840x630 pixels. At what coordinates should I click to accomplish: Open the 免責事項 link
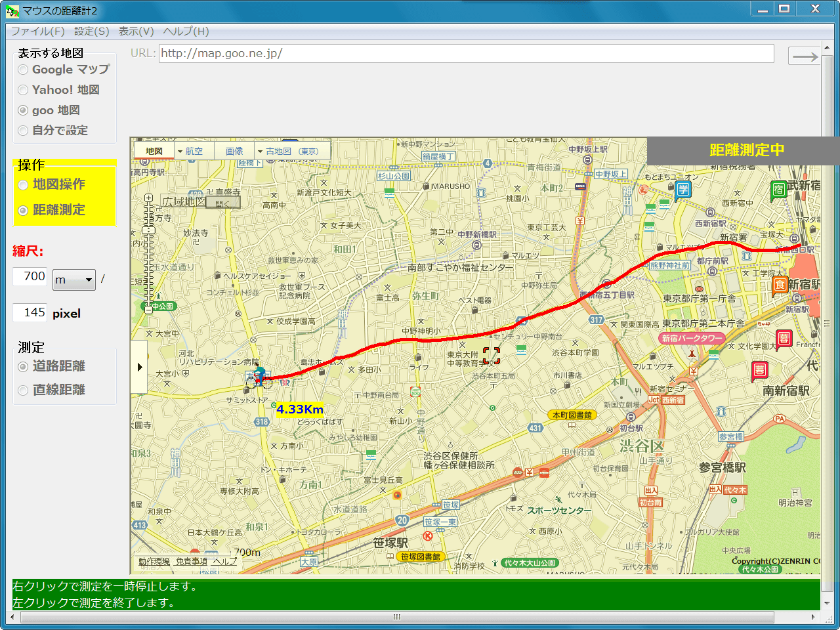pyautogui.click(x=192, y=562)
